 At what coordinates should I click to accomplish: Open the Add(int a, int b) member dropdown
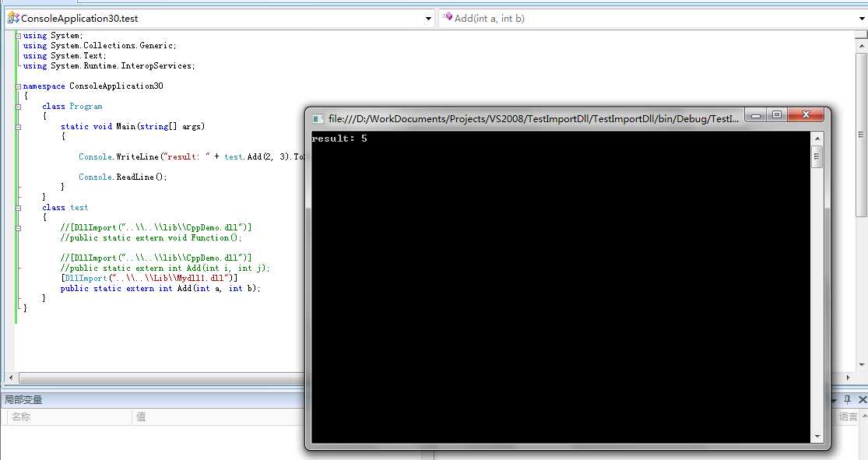tap(862, 18)
